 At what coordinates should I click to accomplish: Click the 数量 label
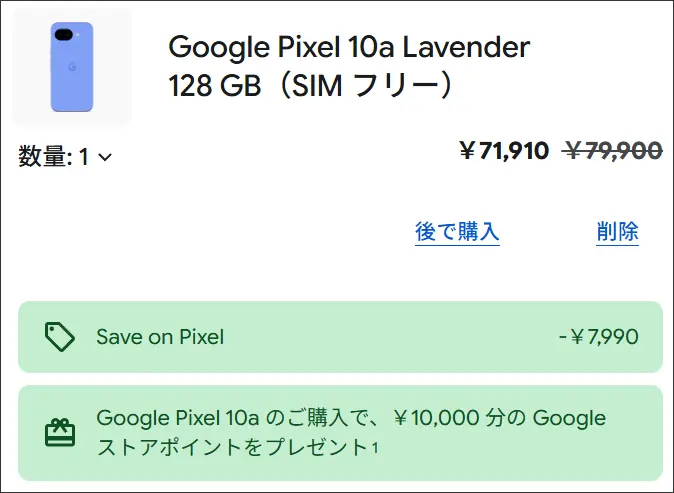coord(44,156)
